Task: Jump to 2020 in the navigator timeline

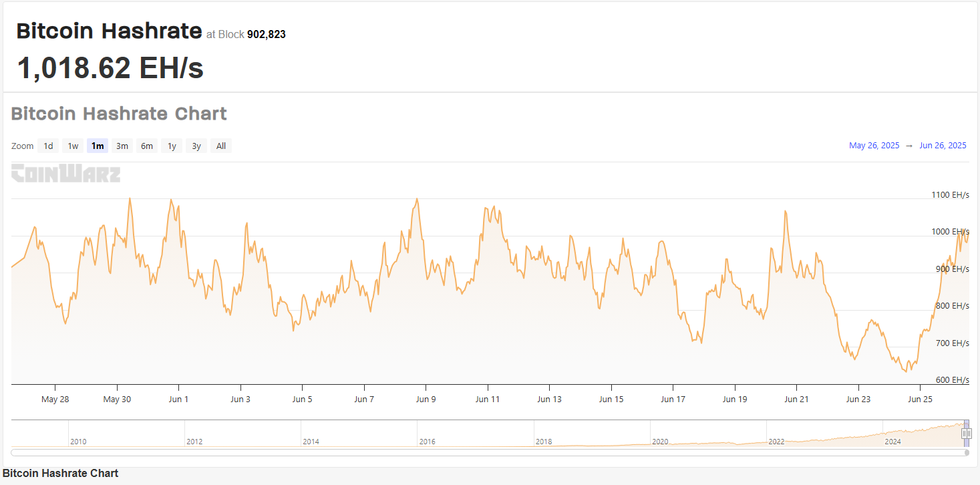Action: (x=660, y=442)
